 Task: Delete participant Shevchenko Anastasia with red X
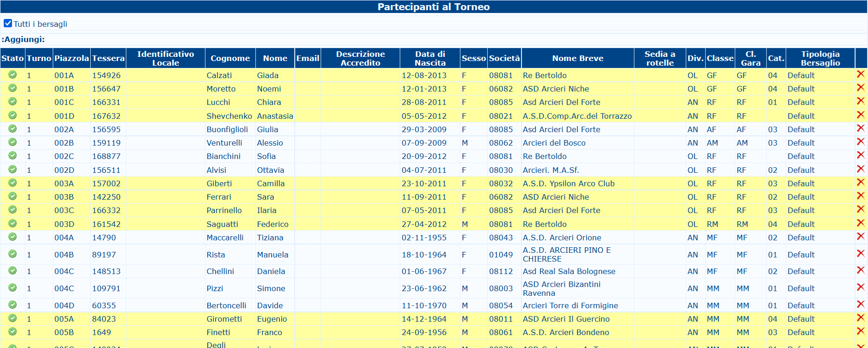coord(861,115)
